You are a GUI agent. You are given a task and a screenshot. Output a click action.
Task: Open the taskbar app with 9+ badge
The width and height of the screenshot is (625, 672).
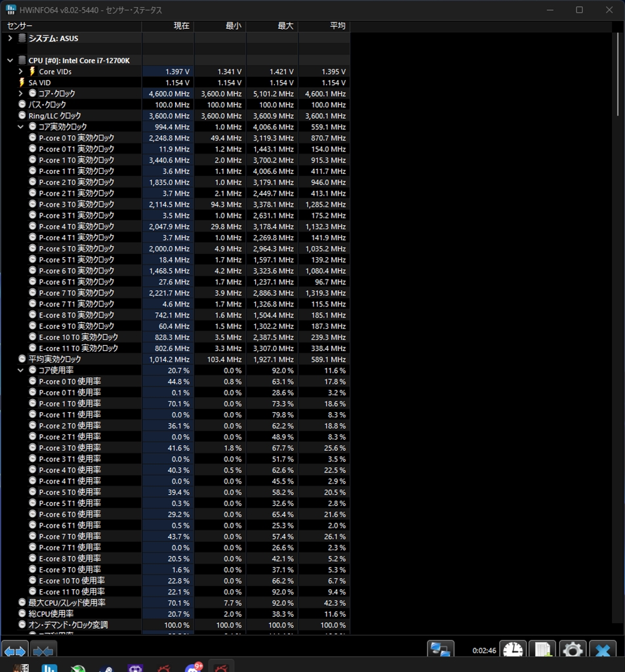(x=193, y=667)
